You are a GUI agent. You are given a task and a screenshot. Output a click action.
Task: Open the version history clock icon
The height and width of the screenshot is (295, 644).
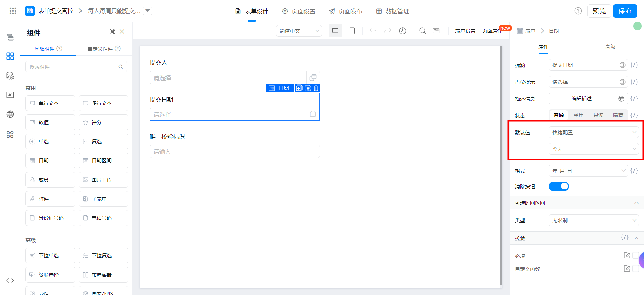click(402, 31)
